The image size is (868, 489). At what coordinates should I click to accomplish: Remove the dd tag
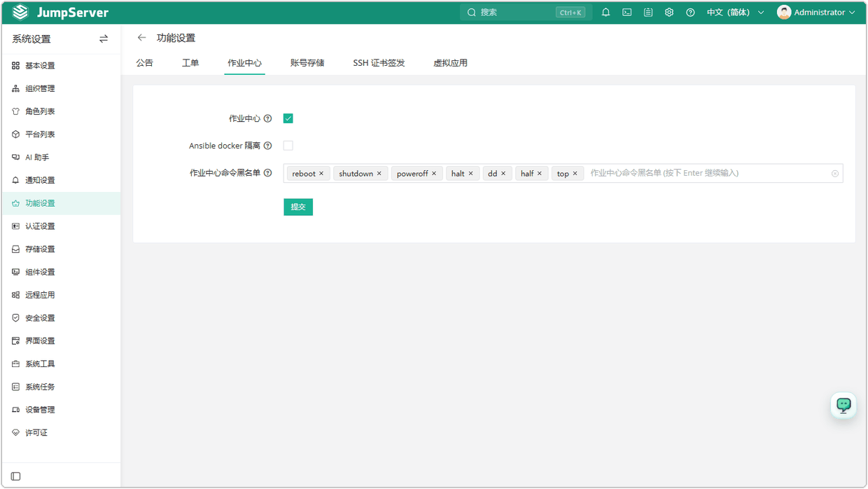click(503, 174)
